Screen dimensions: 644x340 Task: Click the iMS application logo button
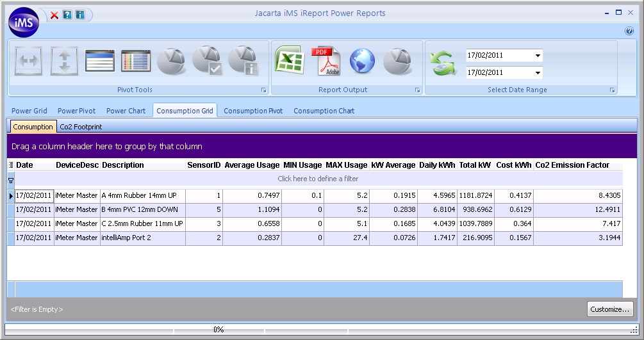click(24, 22)
